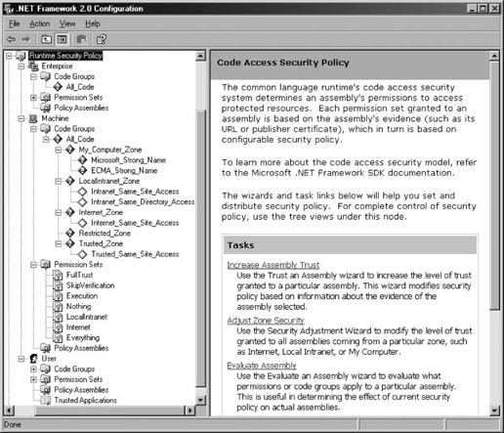504x433 pixels.
Task: Click the tree pane vertical scrollbar thumb
Action: coord(201,248)
